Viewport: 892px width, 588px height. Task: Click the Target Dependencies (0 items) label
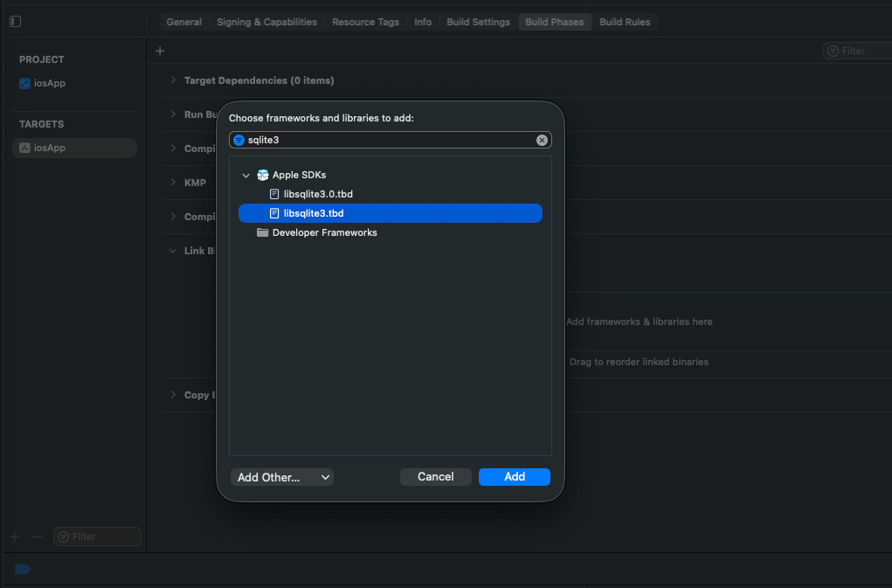(x=259, y=80)
